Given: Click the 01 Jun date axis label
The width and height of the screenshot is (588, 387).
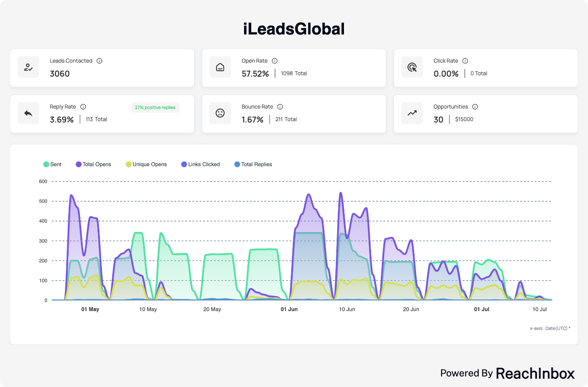Looking at the screenshot, I should point(289,309).
